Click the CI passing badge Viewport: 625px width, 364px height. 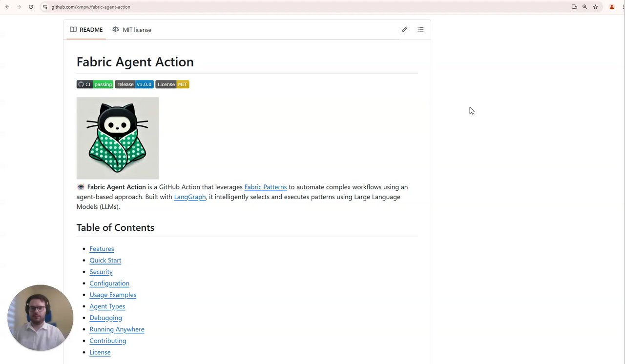click(x=95, y=84)
